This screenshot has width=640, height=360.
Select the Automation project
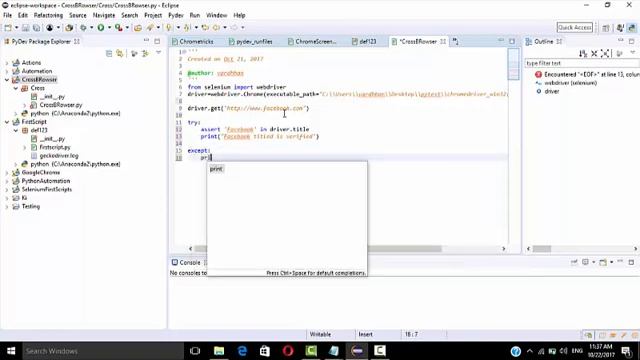pos(37,71)
